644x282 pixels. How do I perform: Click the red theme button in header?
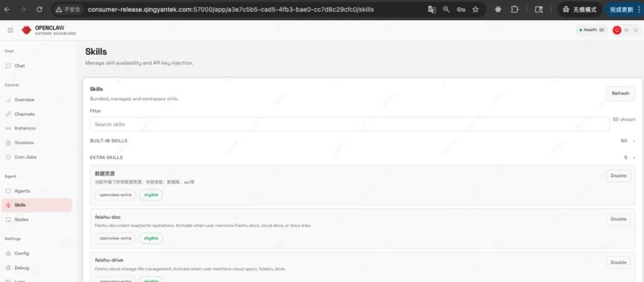tap(617, 30)
